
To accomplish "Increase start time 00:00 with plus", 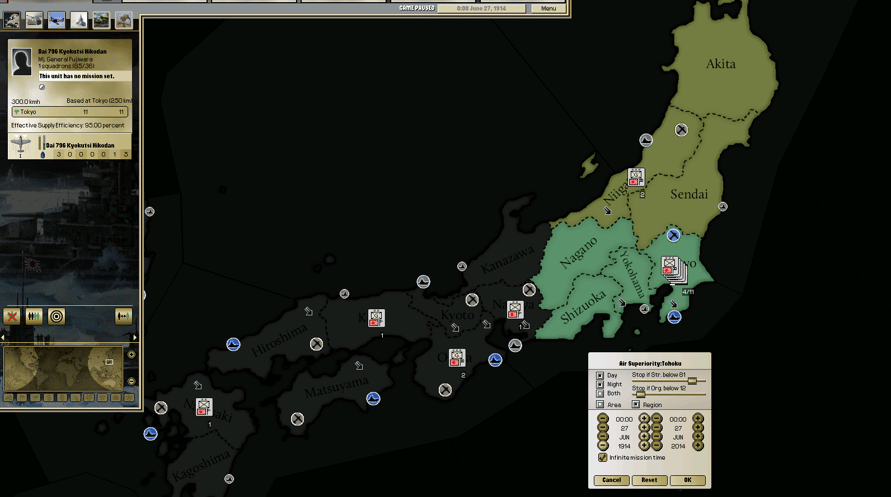I will [x=644, y=419].
